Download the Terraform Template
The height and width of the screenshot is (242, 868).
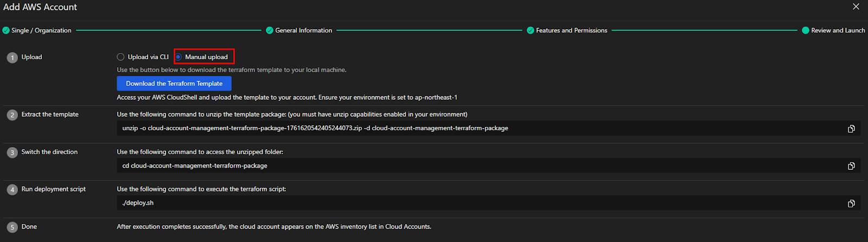[x=174, y=84]
